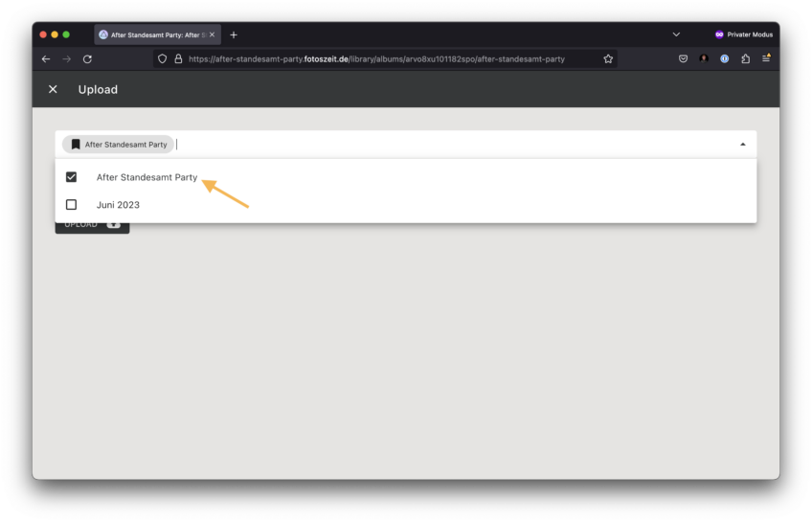Reload the page with the refresh icon
This screenshot has width=812, height=522.
87,59
